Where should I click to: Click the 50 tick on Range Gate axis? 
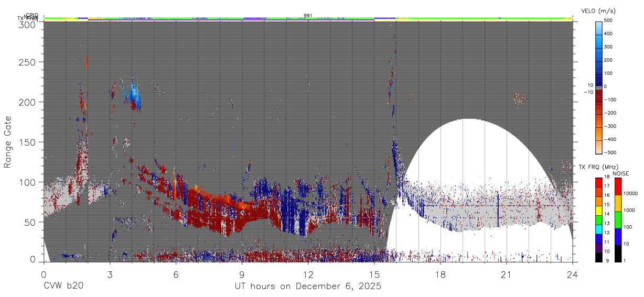pos(31,222)
